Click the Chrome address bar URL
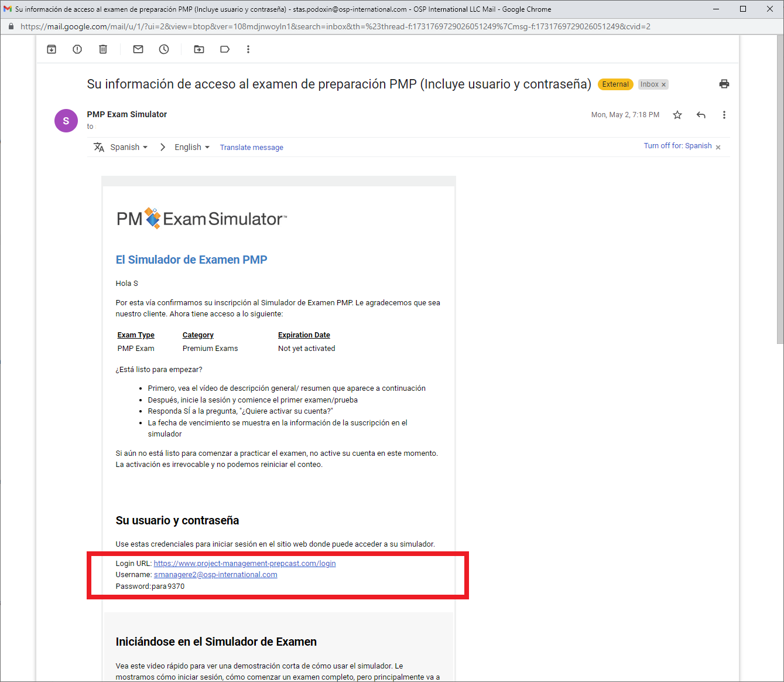This screenshot has width=784, height=682. [x=335, y=26]
